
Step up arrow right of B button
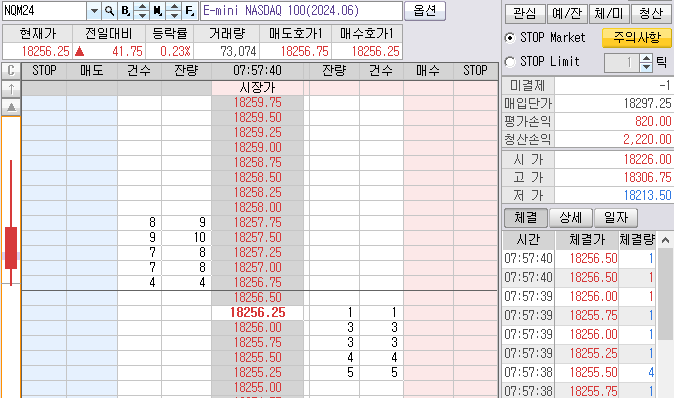click(141, 6)
